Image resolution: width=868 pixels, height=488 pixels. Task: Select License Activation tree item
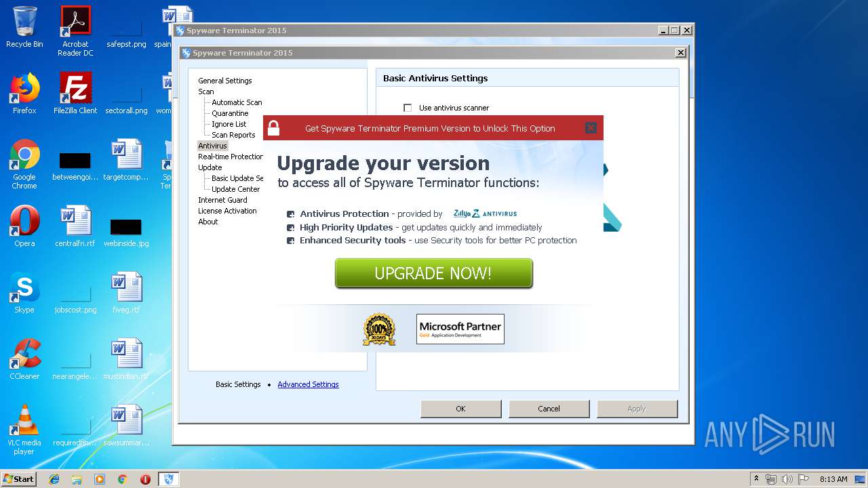227,211
